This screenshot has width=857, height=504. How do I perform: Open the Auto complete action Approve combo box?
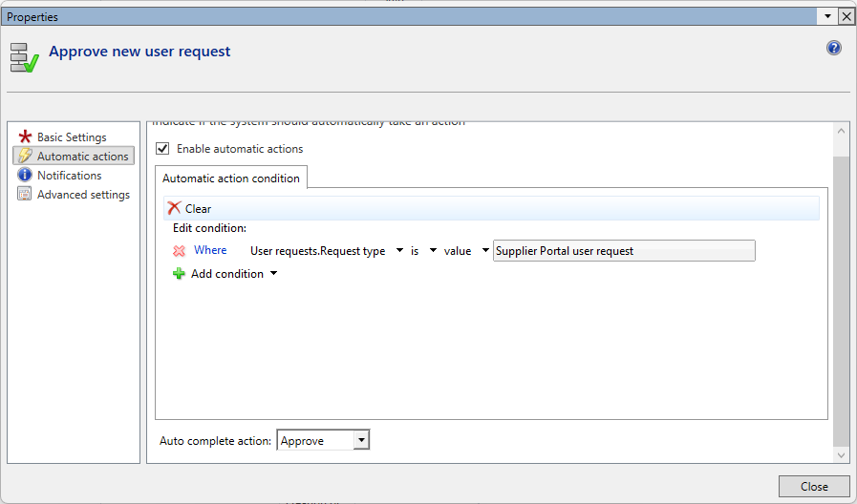point(324,440)
